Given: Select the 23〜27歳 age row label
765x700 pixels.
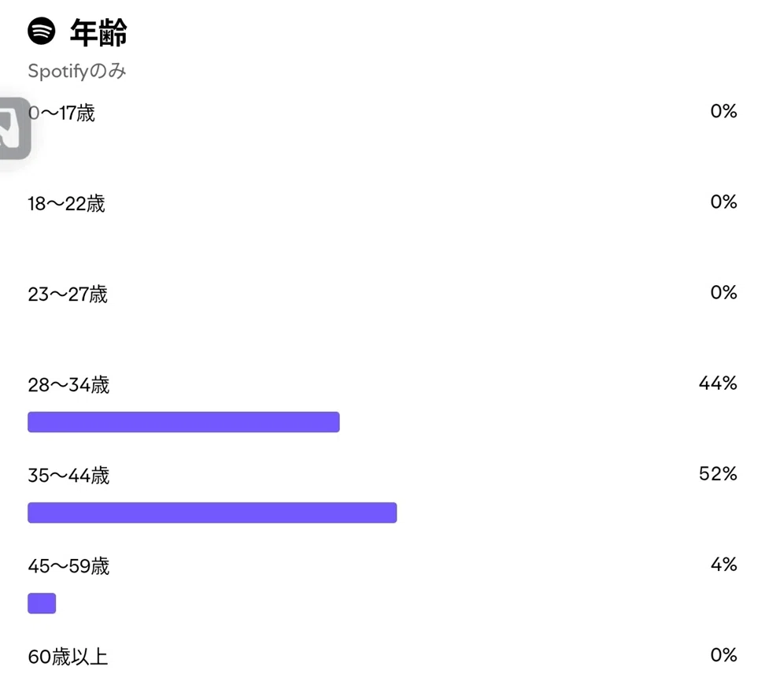Looking at the screenshot, I should (68, 294).
